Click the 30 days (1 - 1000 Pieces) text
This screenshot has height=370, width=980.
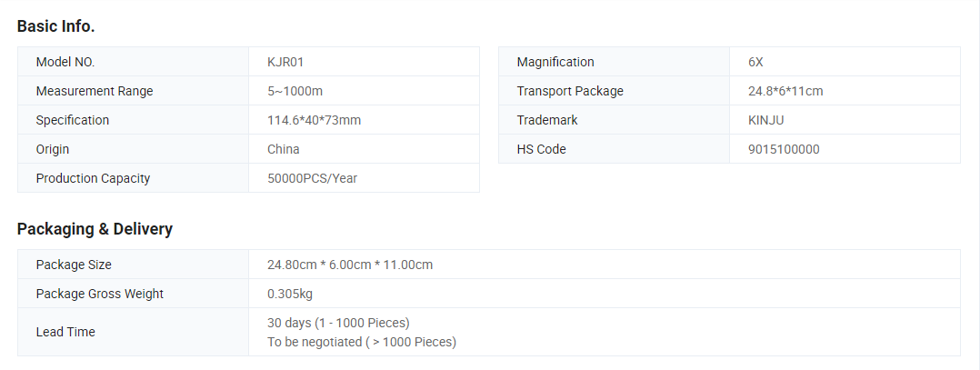click(x=338, y=323)
